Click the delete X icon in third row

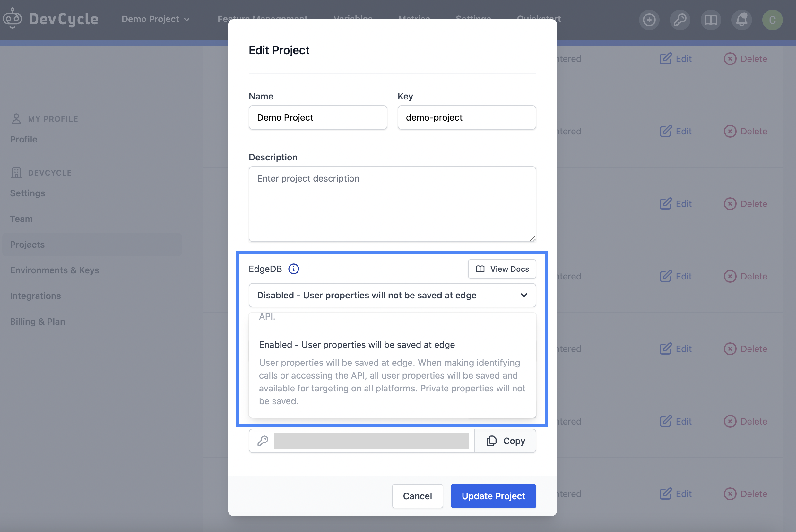pos(730,204)
